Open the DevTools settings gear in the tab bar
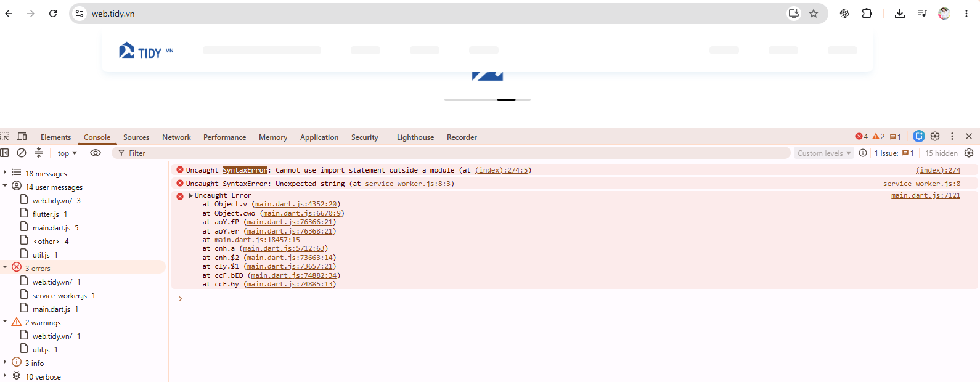Screen dimensions: 980x382 [935, 136]
